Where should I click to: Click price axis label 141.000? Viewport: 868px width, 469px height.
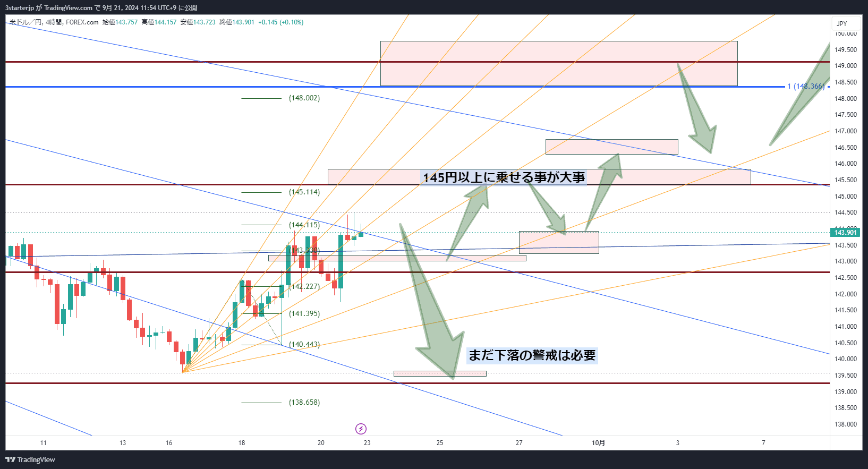click(x=846, y=327)
